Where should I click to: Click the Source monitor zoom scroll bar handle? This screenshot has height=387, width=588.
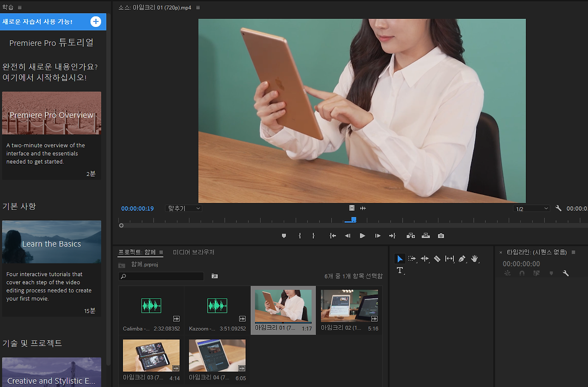121,225
